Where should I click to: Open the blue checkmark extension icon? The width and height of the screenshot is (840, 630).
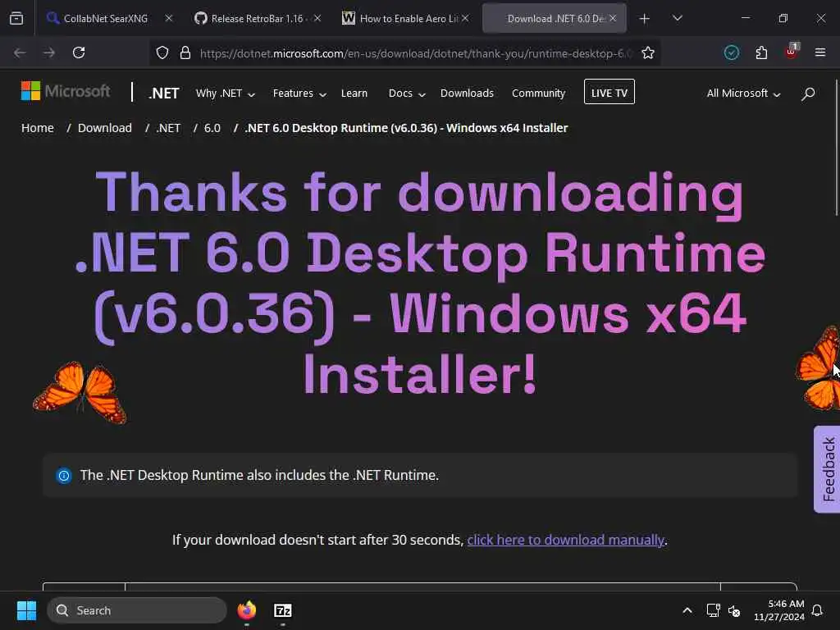click(x=731, y=52)
